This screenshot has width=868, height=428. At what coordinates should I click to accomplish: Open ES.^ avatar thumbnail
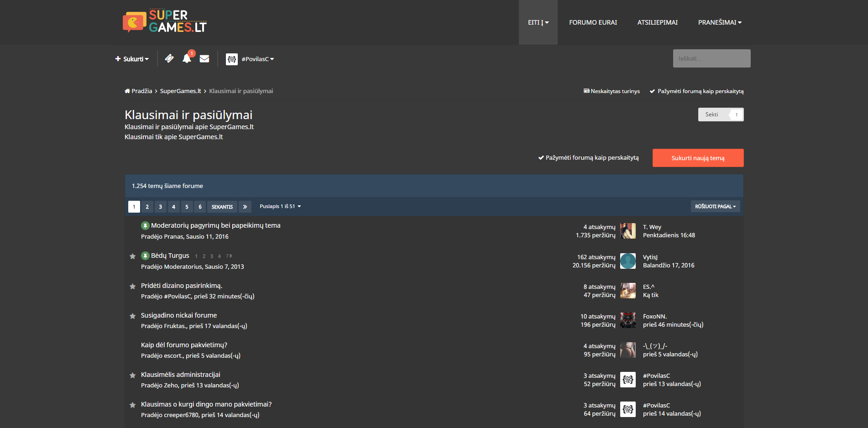(x=628, y=291)
